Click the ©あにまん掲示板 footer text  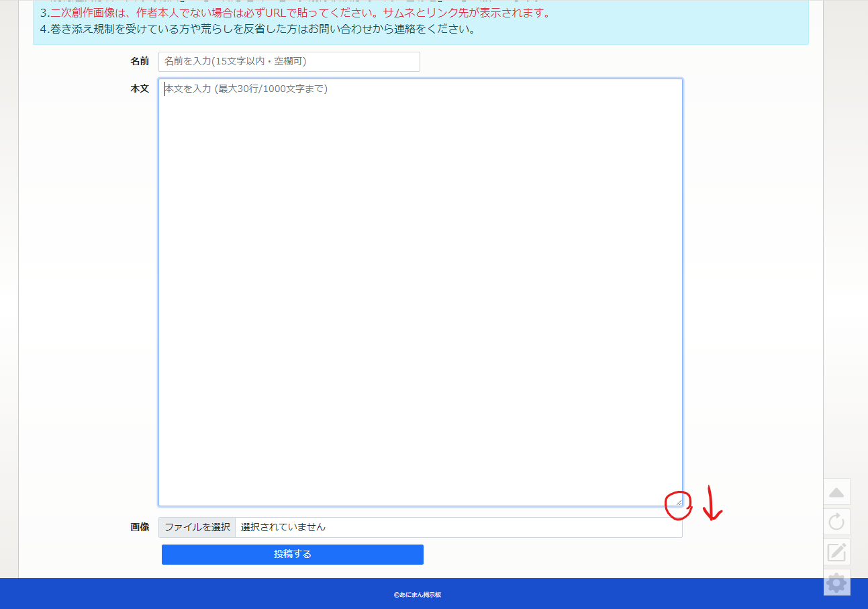(418, 595)
